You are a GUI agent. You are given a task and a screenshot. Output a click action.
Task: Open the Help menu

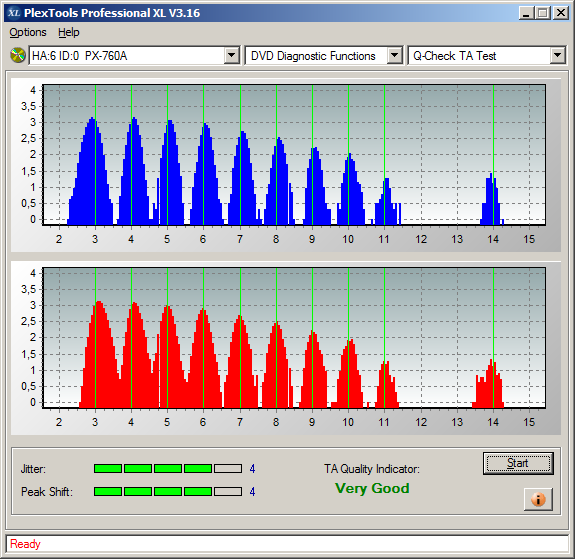click(69, 32)
